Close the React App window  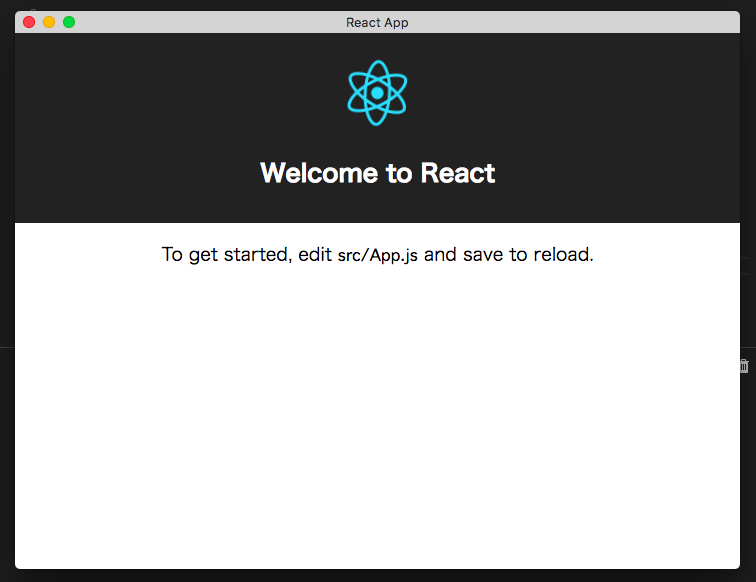click(x=29, y=22)
